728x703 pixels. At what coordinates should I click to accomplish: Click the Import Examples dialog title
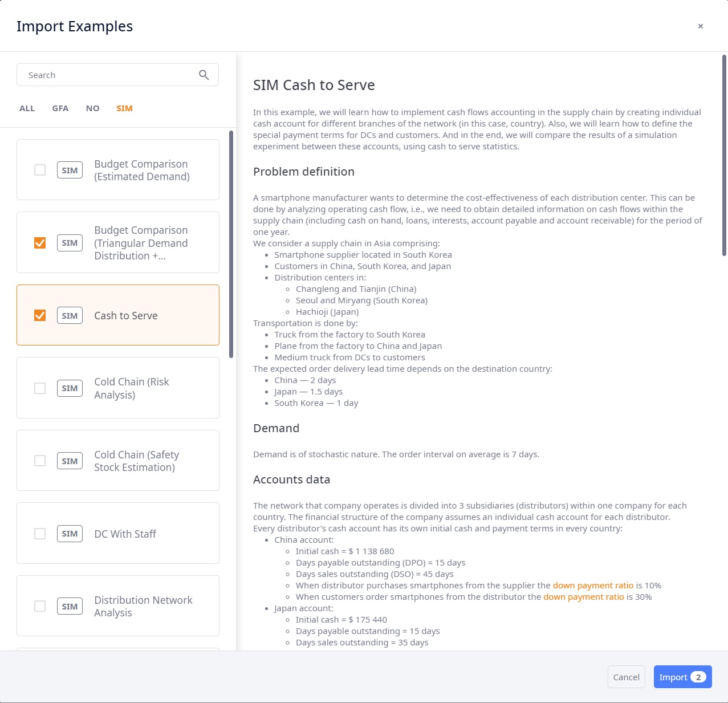[75, 26]
